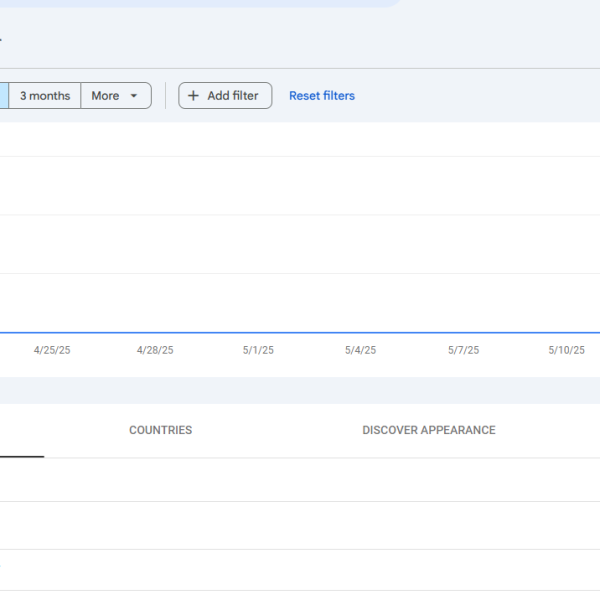
Task: Select the second table row below the tabs
Action: (x=300, y=525)
